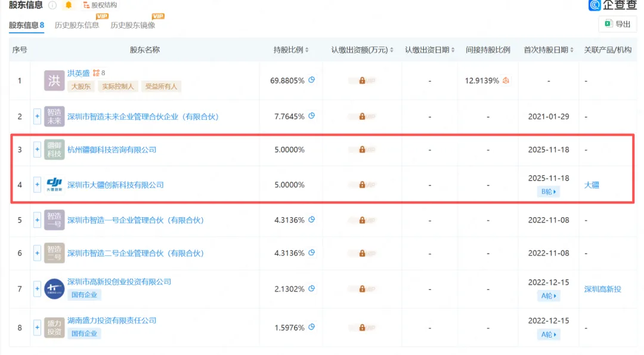Image resolution: width=644 pixels, height=355 pixels.
Task: Expand row for 深圳市智造二号企业管理合伙
Action: point(37,253)
